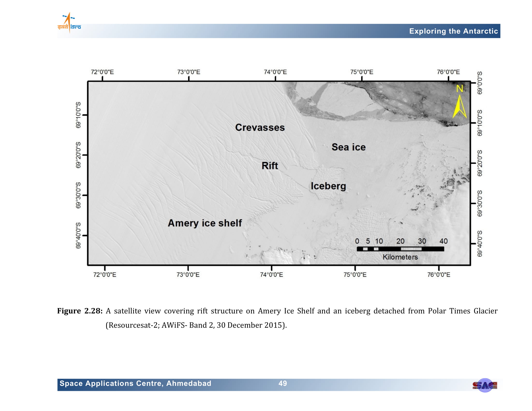
Task: Click the left-axis 69°40'0"S label
Action: (x=78, y=235)
